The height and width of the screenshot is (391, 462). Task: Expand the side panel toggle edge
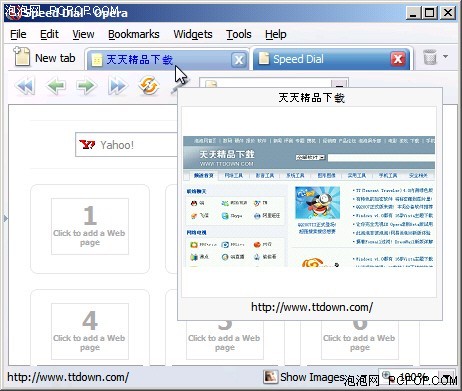point(6,218)
